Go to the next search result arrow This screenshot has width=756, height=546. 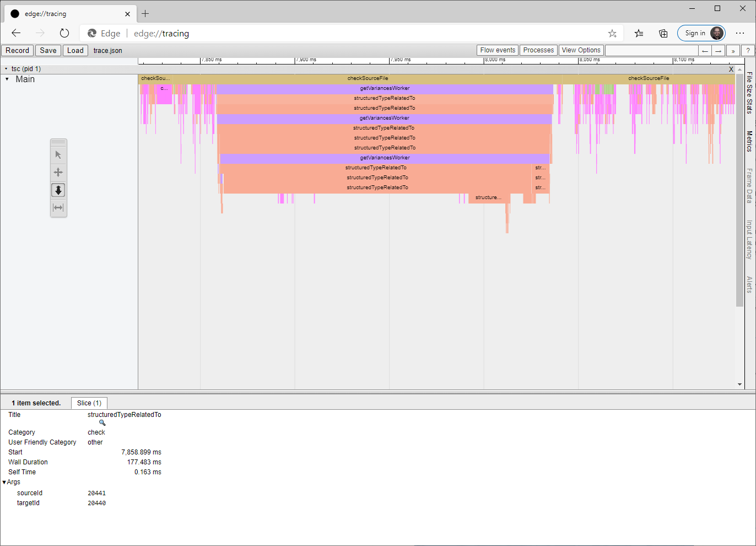719,51
